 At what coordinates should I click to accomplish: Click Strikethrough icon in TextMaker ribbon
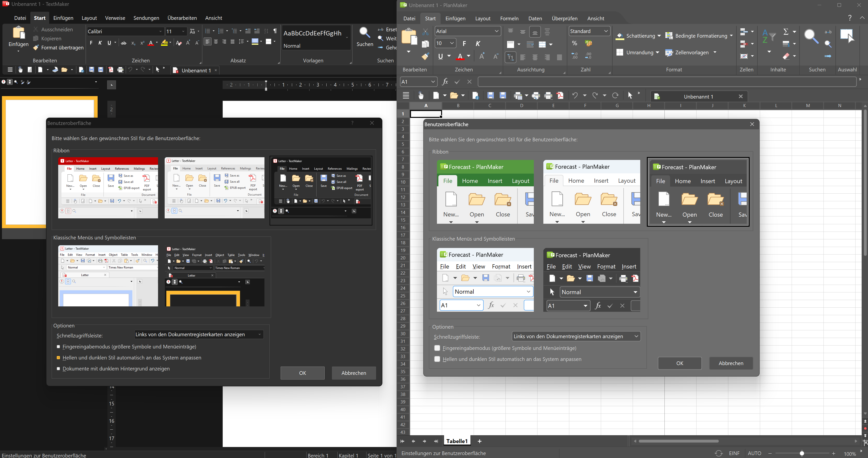[x=124, y=43]
